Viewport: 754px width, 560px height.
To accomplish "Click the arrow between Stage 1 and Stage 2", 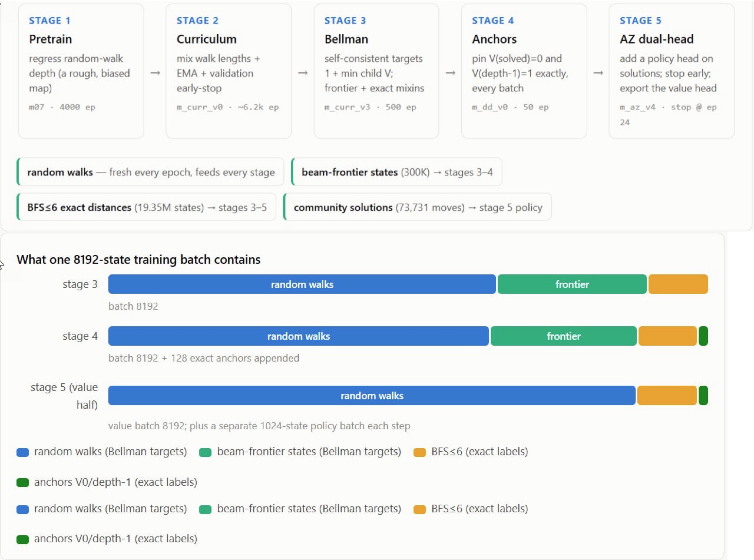I will [155, 73].
